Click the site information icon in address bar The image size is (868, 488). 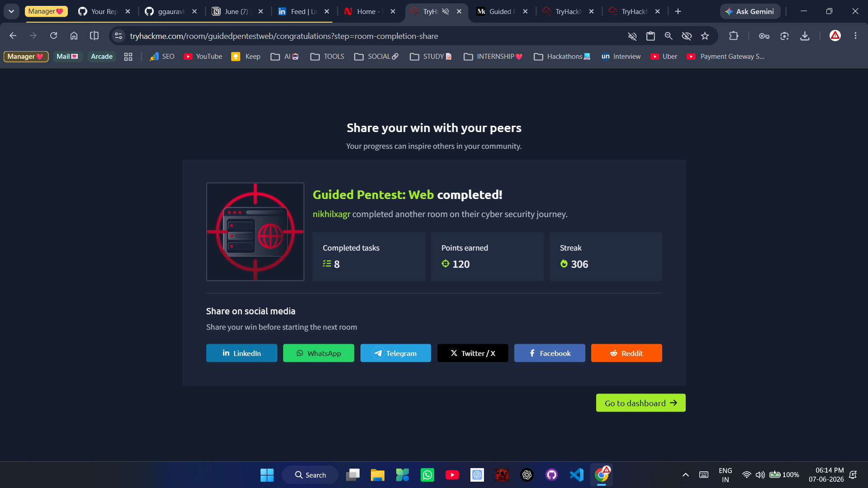[119, 36]
